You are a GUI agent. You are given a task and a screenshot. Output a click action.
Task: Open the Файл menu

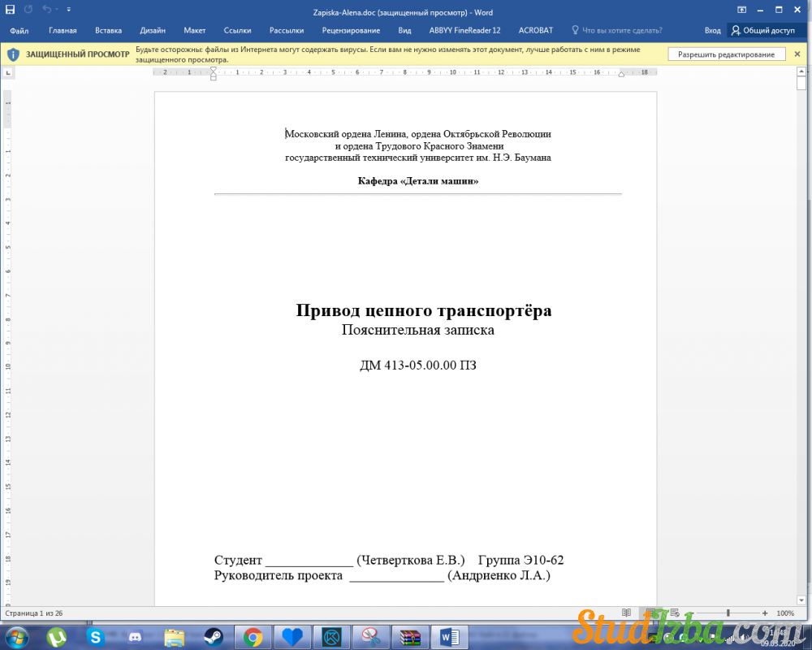click(19, 30)
